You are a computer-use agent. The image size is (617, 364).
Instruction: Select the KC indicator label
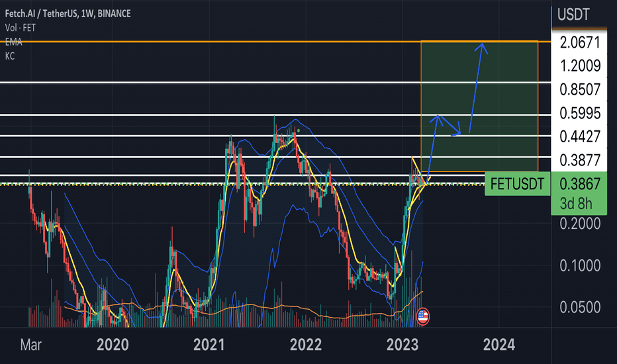[10, 56]
